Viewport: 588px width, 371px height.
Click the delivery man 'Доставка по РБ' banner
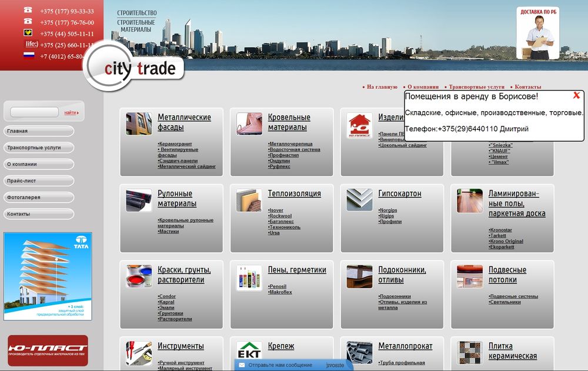click(x=538, y=33)
